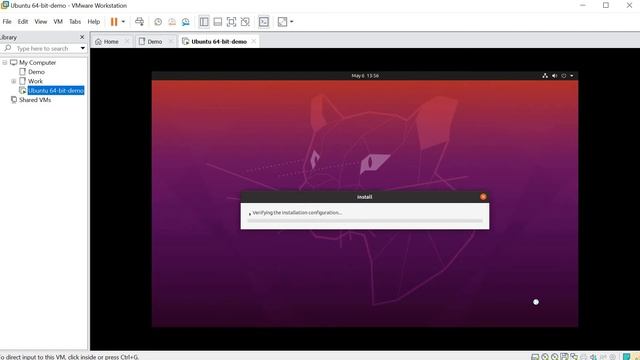This screenshot has height=360, width=640.
Task: Click the stretch guest display icon
Action: [x=282, y=22]
